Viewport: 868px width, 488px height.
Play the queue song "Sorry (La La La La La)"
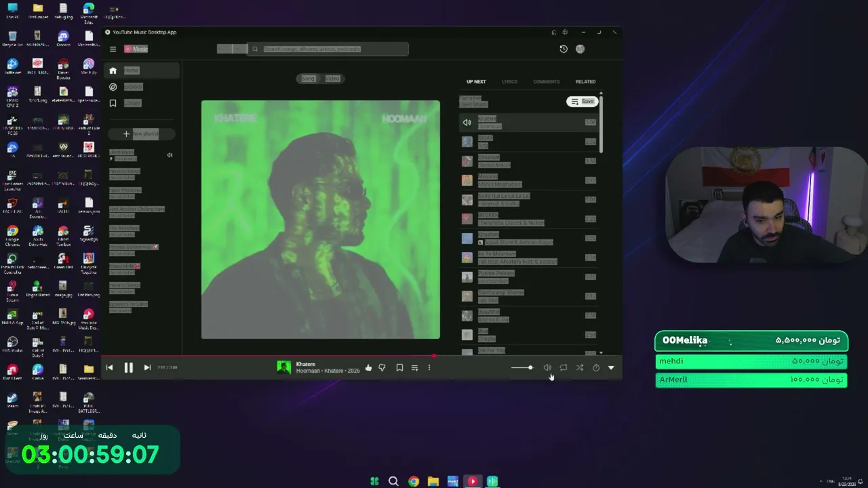(x=529, y=200)
